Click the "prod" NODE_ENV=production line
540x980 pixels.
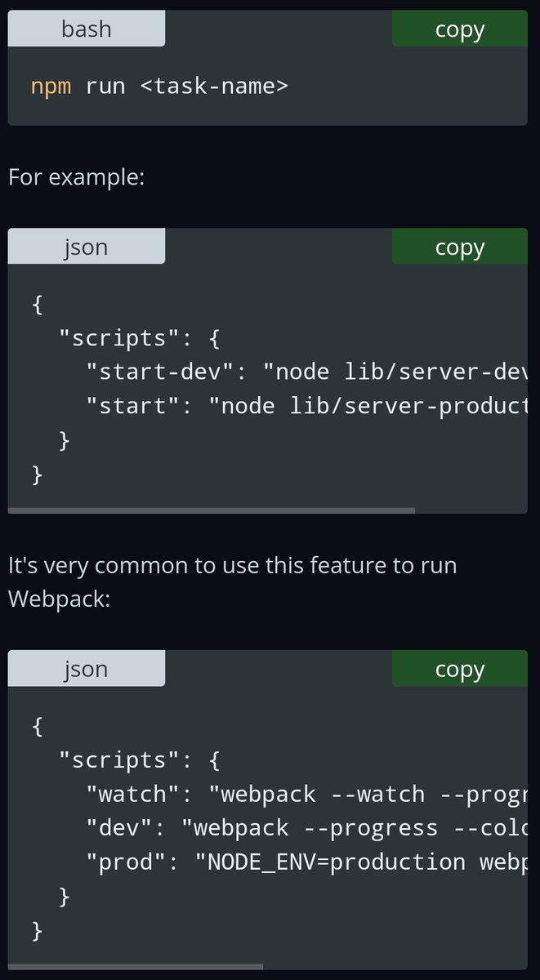pyautogui.click(x=306, y=862)
